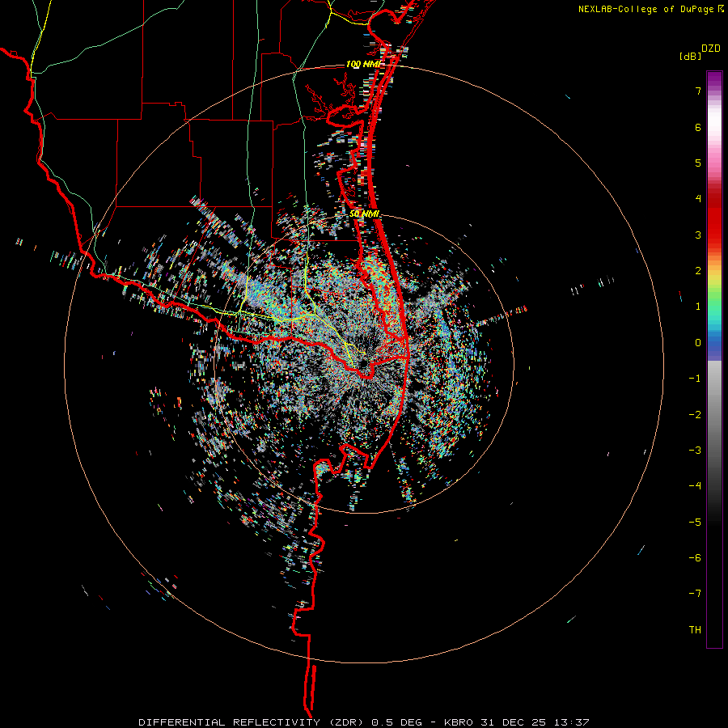The width and height of the screenshot is (728, 728).
Task: Select the 5 value on the scale
Action: click(x=698, y=163)
